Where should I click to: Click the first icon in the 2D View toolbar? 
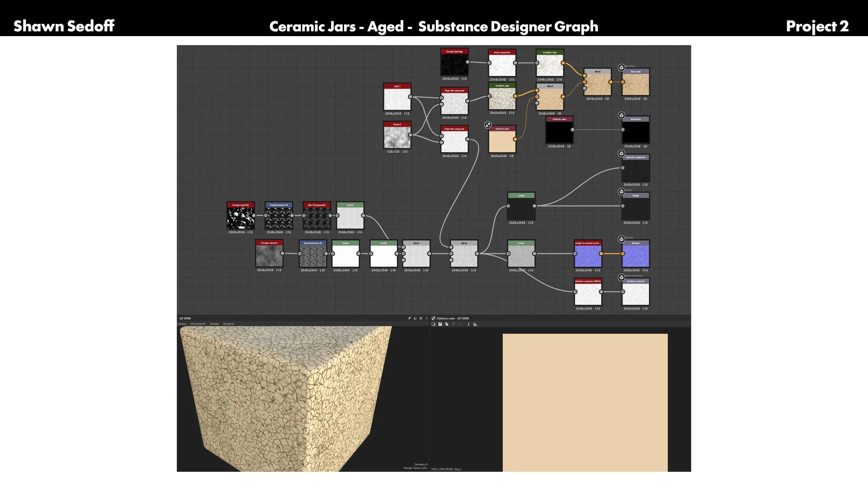pyautogui.click(x=433, y=324)
